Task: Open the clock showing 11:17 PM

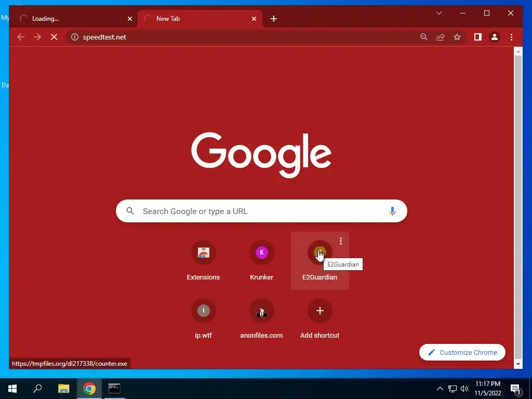Action: point(487,389)
